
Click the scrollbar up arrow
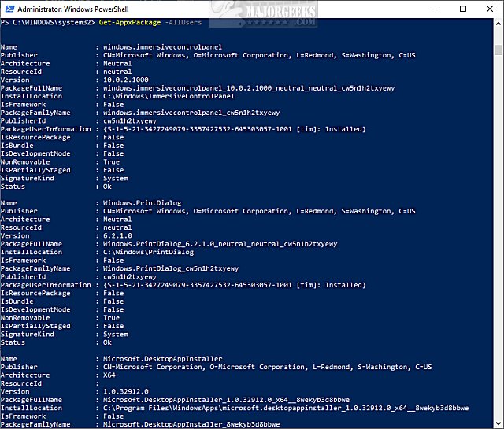(498, 25)
